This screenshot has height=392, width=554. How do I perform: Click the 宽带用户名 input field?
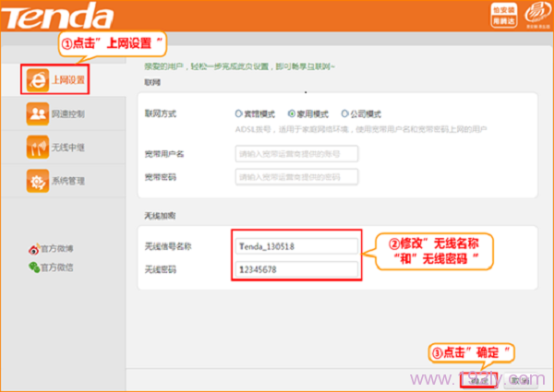tap(296, 153)
